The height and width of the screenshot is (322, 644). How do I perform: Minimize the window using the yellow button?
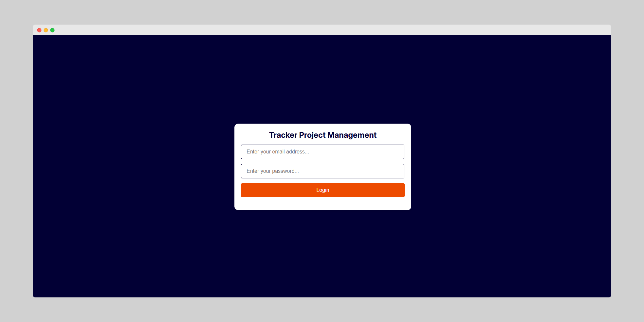[x=46, y=30]
